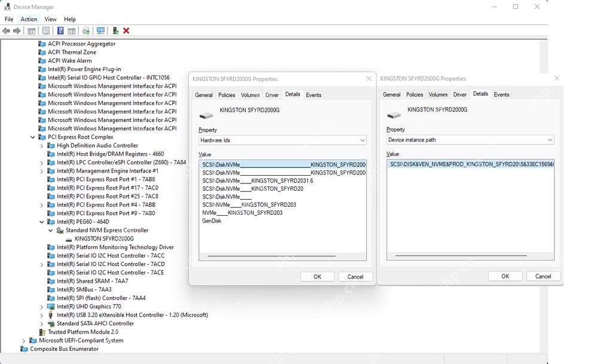Click horizontal scrollbar in Device instance path box
This screenshot has height=364, width=597.
(461, 256)
